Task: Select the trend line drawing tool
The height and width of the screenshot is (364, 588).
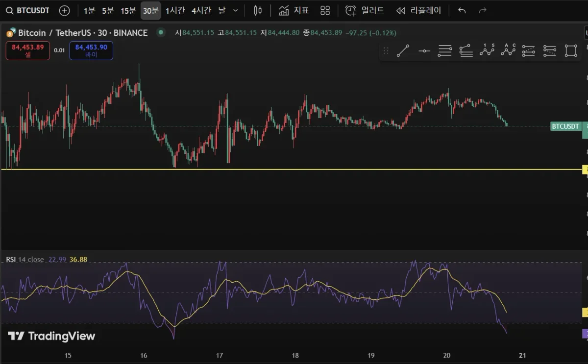Action: click(403, 50)
